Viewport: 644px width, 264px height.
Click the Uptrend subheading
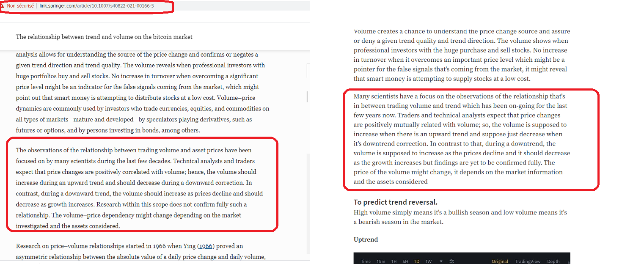click(366, 239)
